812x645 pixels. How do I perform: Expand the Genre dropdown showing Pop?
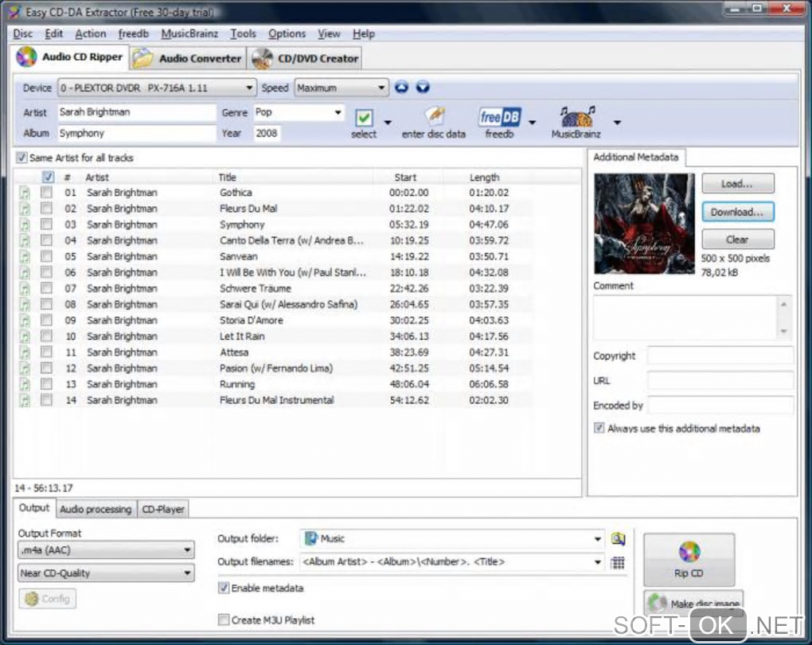click(338, 112)
